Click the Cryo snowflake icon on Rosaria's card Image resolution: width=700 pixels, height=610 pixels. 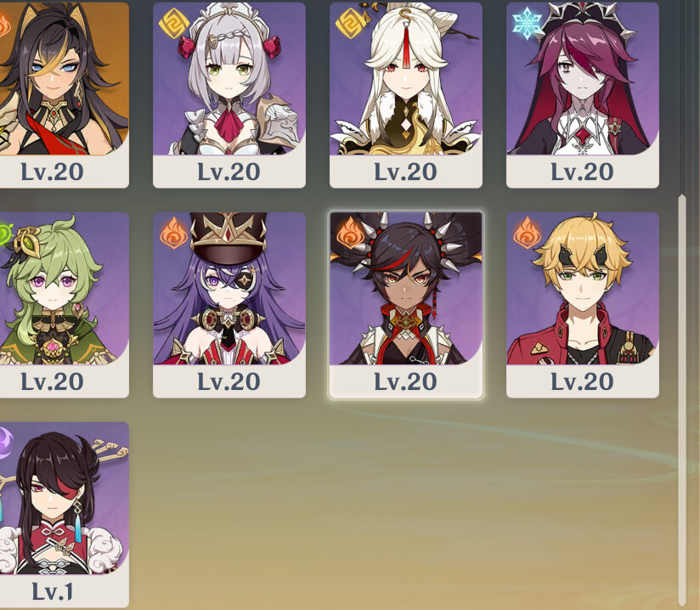coord(527,23)
